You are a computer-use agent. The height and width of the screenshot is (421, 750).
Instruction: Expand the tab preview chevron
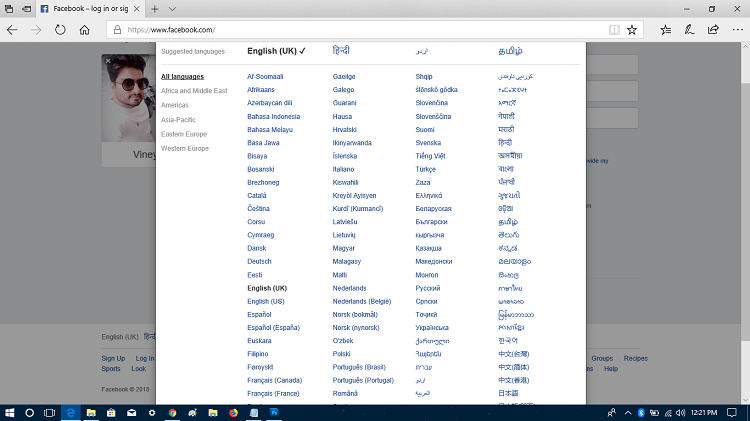coord(172,9)
